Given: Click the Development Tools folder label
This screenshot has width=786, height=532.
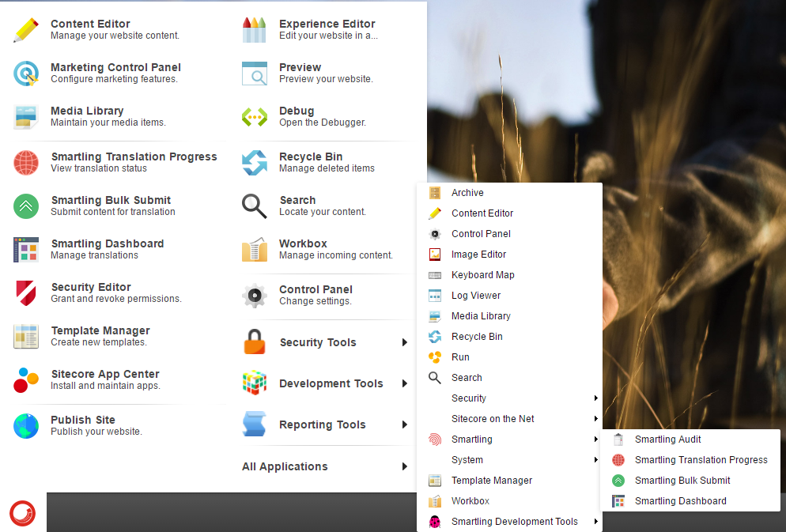Looking at the screenshot, I should click(x=331, y=383).
